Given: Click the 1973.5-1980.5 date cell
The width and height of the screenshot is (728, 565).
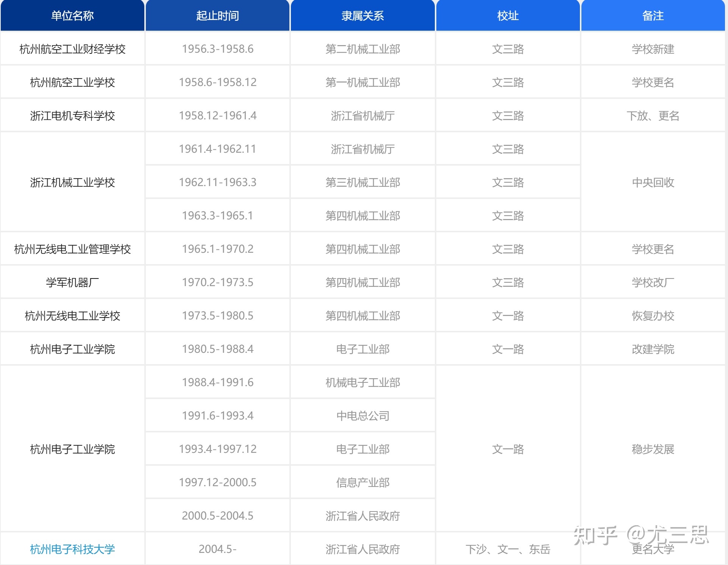Looking at the screenshot, I should tap(217, 315).
